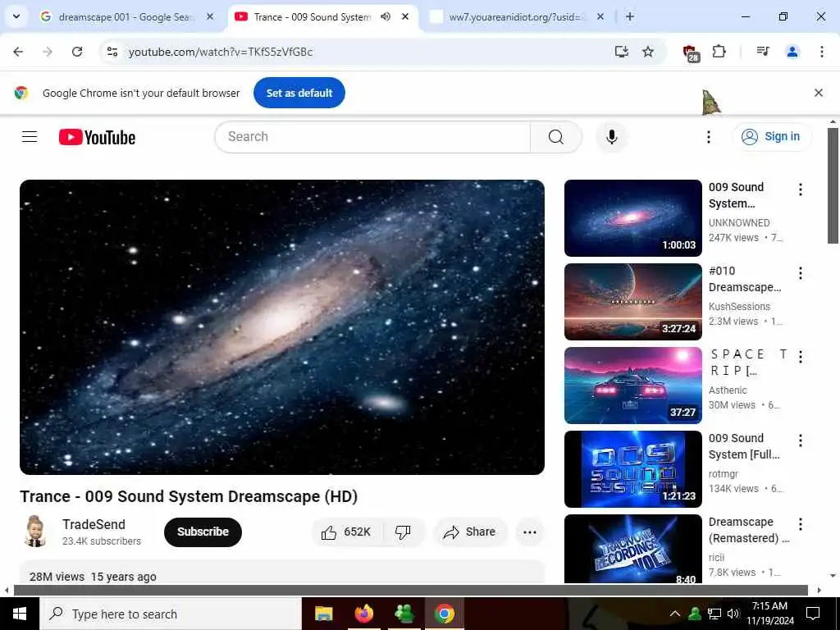Screen dimensions: 840x630
Task: Set Chrome as default browser
Action: pyautogui.click(x=299, y=93)
